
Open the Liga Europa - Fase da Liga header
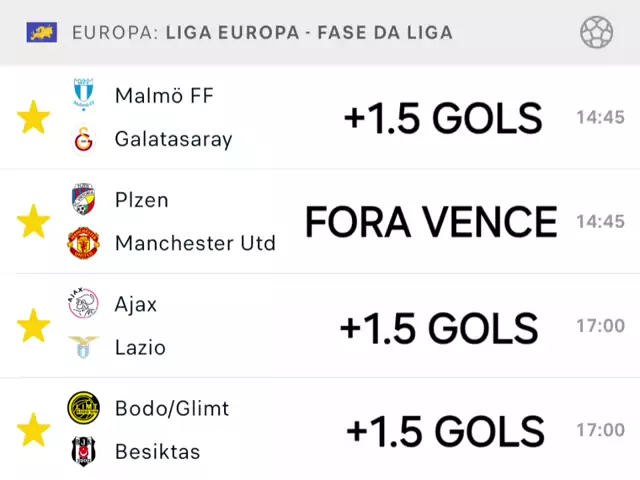click(x=262, y=33)
